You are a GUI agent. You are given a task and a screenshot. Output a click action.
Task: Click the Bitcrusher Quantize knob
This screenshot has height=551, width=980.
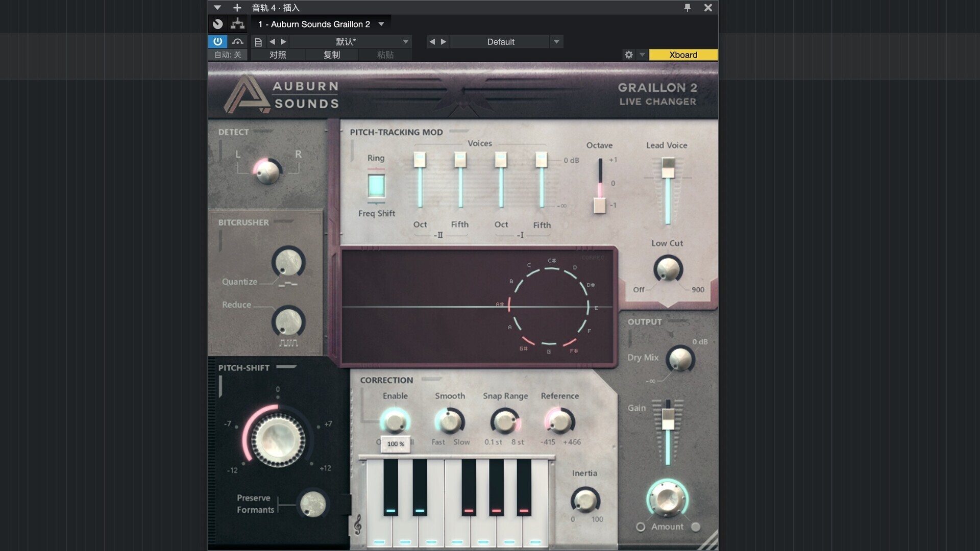click(x=288, y=262)
